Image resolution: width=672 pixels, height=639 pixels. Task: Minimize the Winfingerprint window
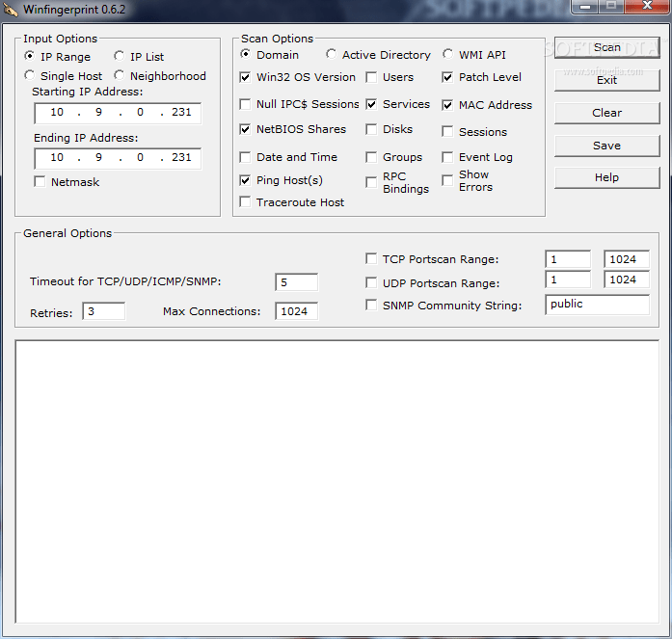585,7
